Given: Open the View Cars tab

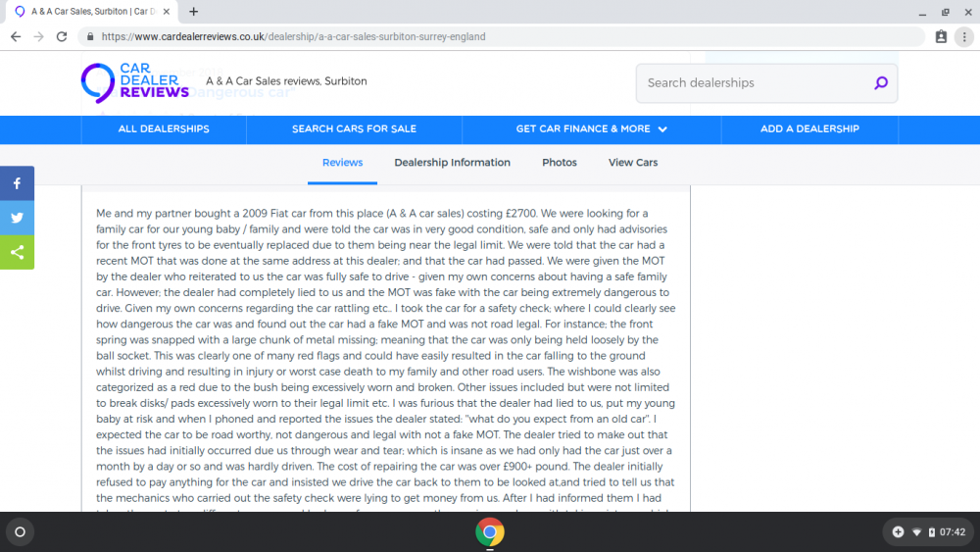Looking at the screenshot, I should click(633, 163).
